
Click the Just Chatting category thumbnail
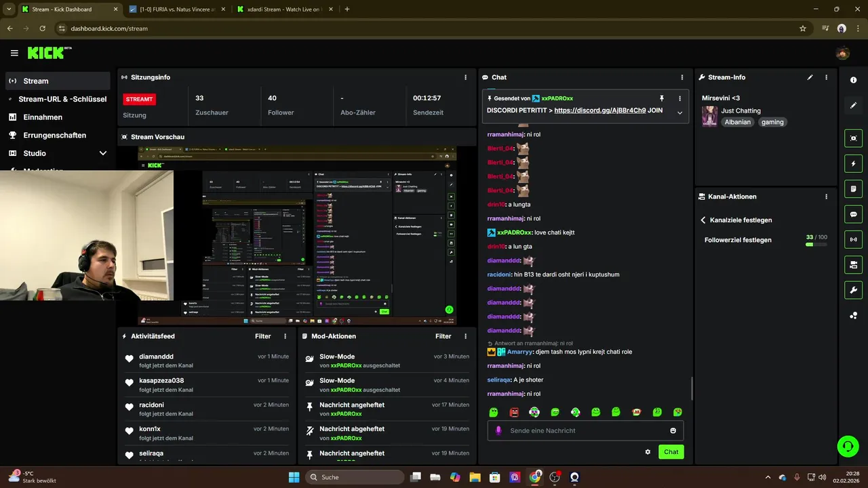(709, 116)
